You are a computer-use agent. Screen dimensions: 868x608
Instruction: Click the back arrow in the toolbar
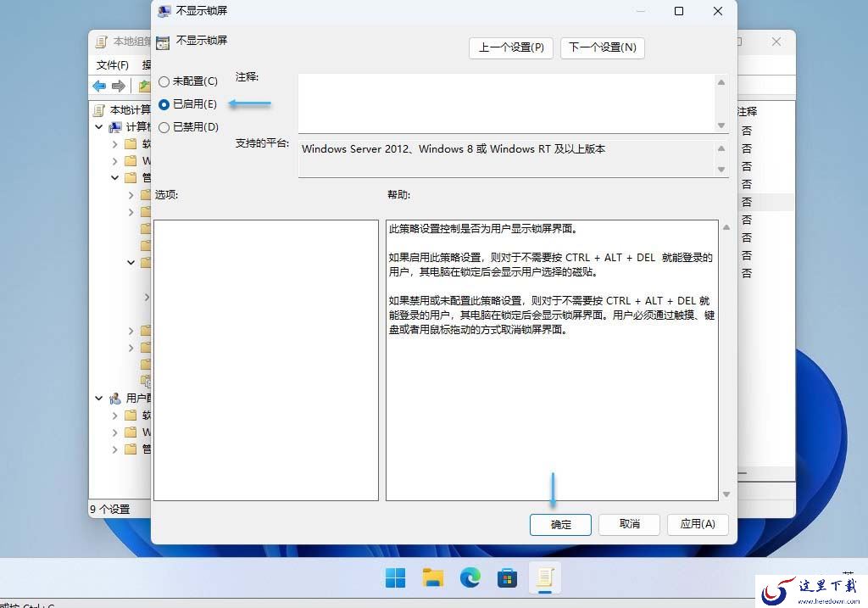(100, 86)
